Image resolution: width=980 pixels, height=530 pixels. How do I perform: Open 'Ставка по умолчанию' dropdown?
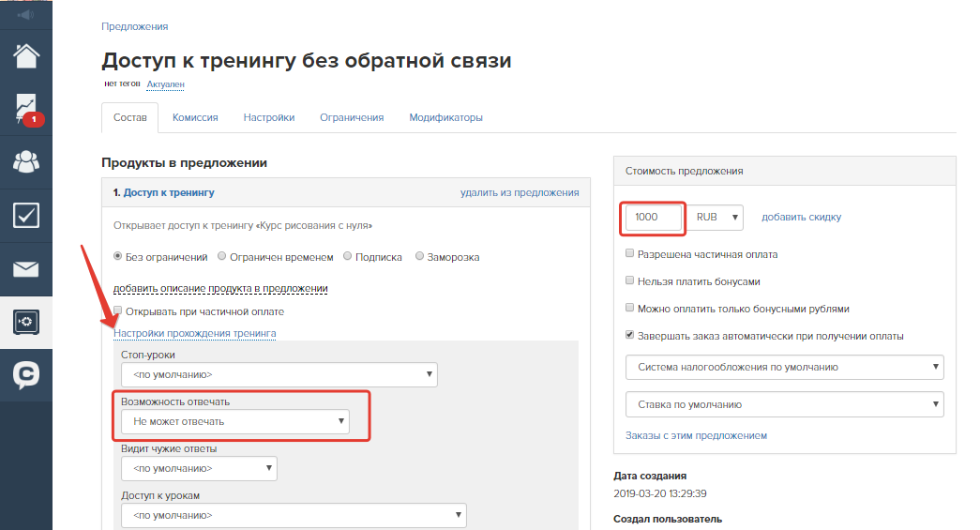tap(784, 404)
